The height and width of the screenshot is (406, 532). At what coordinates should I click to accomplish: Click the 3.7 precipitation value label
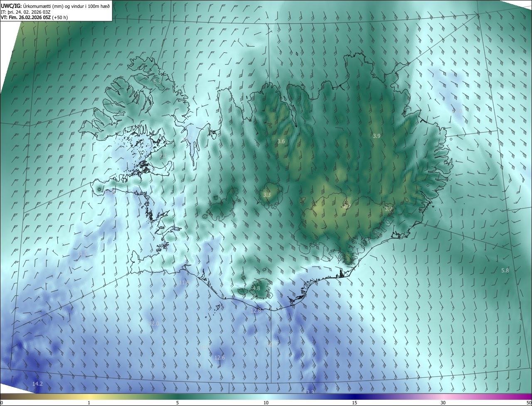389,209
